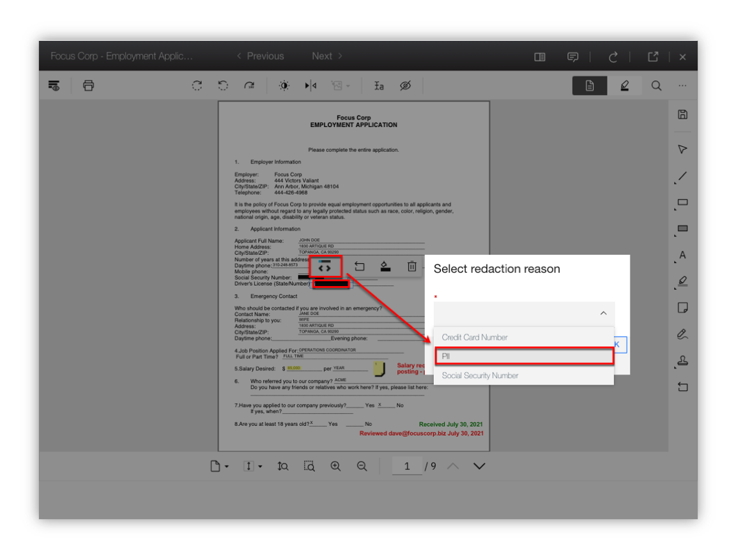Viewport: 736px width, 560px height.
Task: Select the text selection tool
Action: tap(379, 86)
